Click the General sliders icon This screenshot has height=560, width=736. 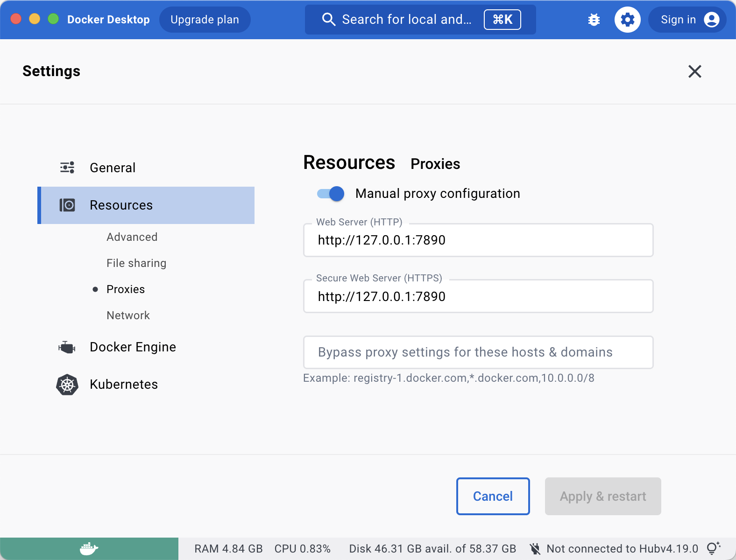(67, 168)
